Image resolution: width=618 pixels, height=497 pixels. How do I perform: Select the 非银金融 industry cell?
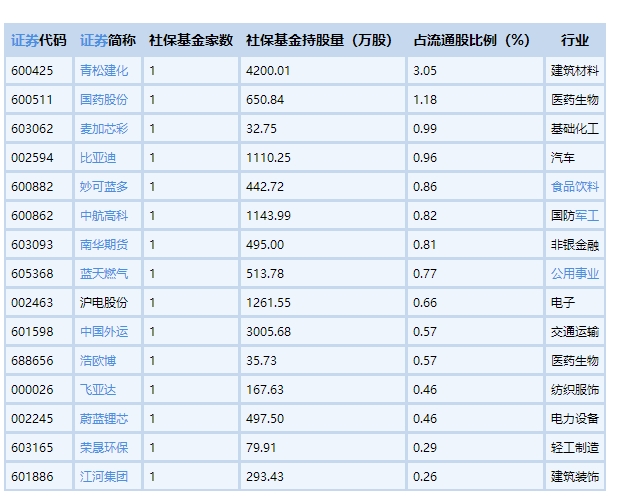pos(575,245)
